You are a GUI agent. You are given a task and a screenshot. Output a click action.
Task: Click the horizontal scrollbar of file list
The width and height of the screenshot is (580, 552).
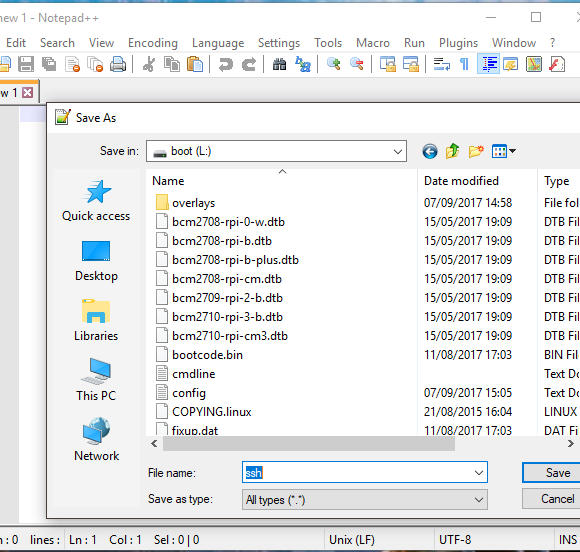pyautogui.click(x=309, y=443)
